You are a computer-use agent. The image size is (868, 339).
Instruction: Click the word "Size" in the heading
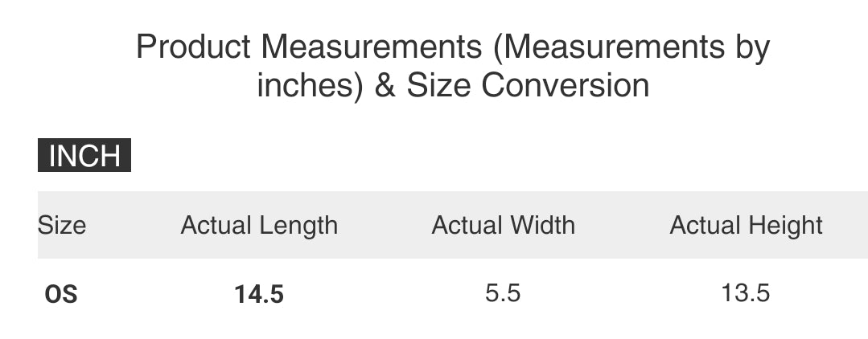point(438,85)
